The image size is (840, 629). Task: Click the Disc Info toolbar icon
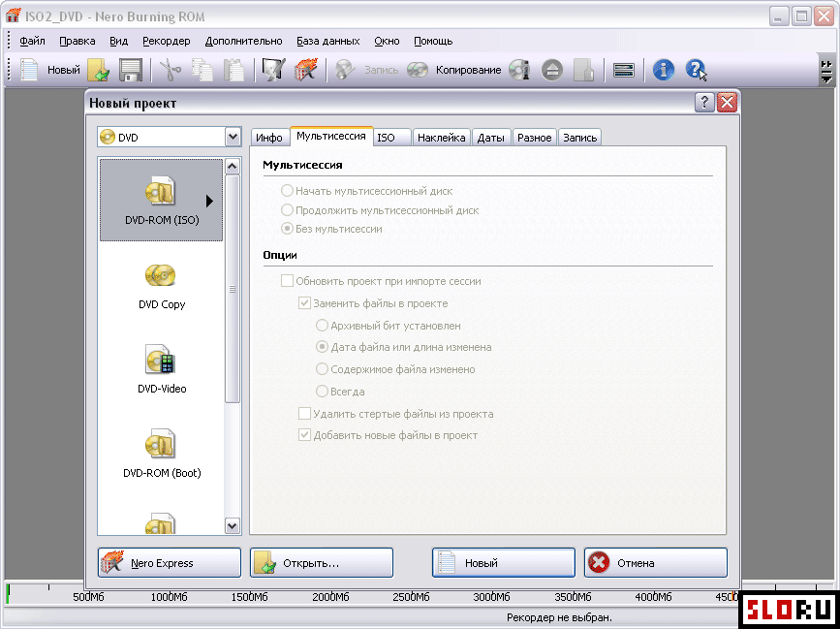point(519,70)
